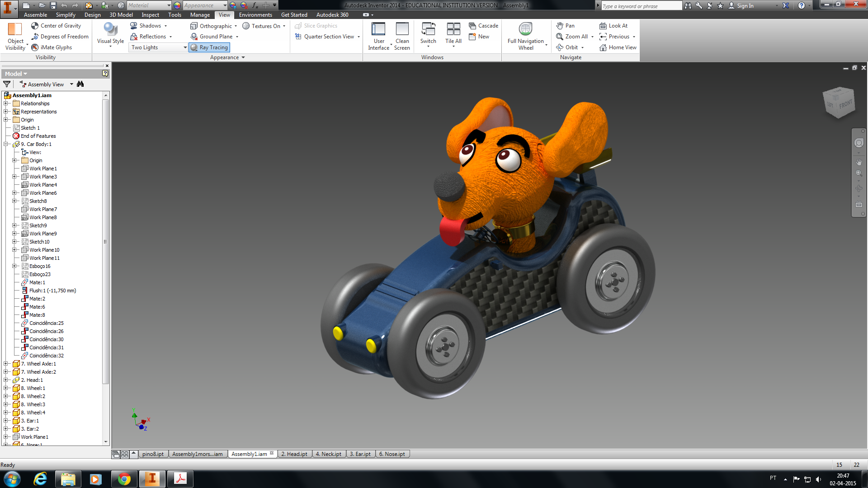Click the volume icon in system tray
This screenshot has height=488, width=868.
[818, 479]
